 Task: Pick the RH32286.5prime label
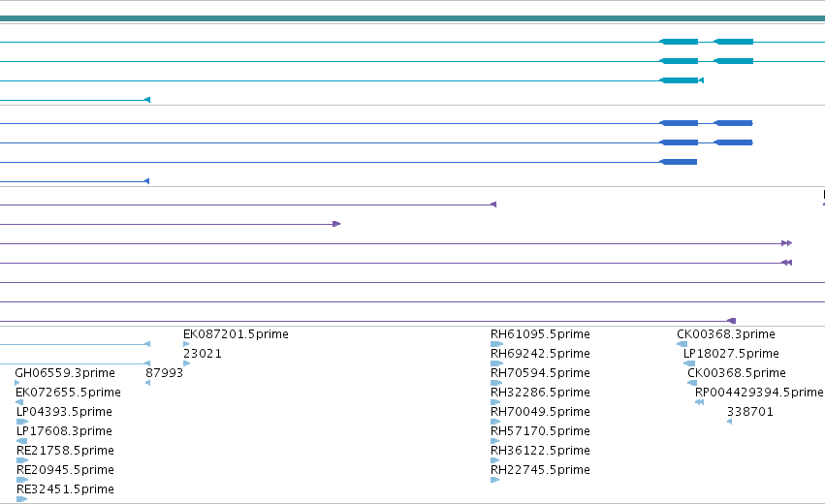(540, 393)
